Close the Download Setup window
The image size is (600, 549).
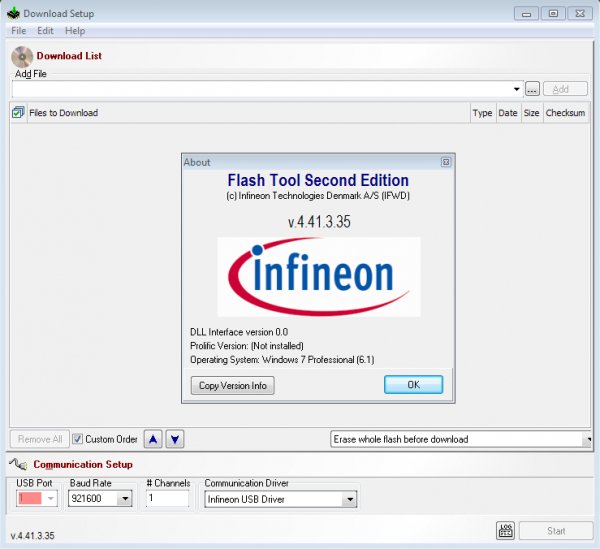(x=580, y=14)
